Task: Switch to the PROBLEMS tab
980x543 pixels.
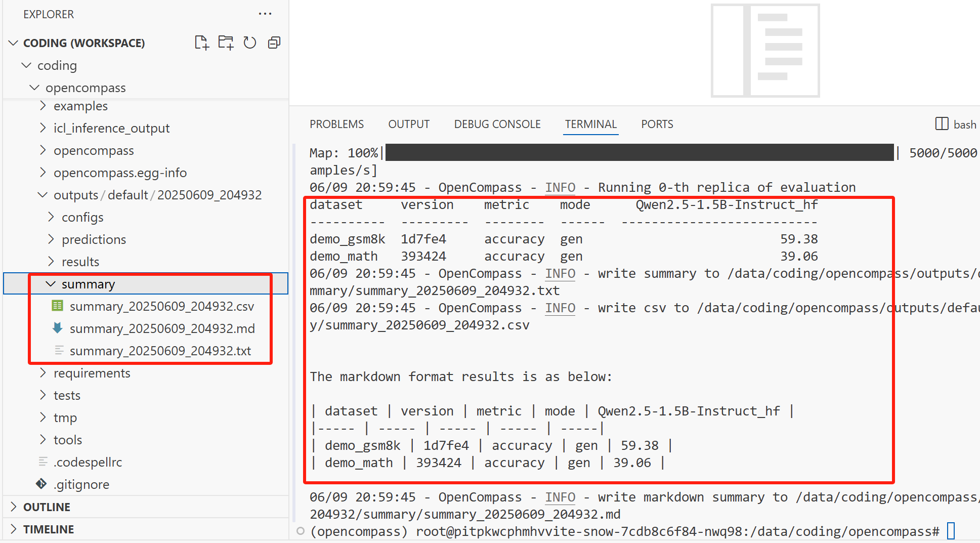Action: (336, 124)
